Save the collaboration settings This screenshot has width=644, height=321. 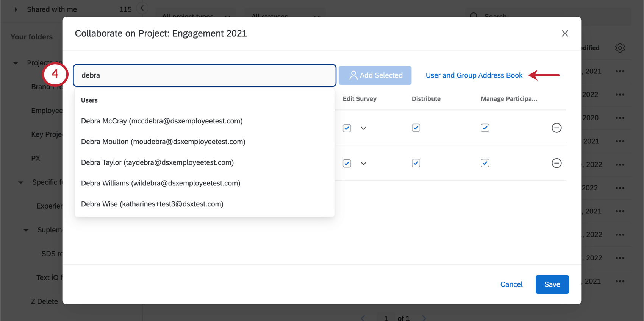coord(552,284)
